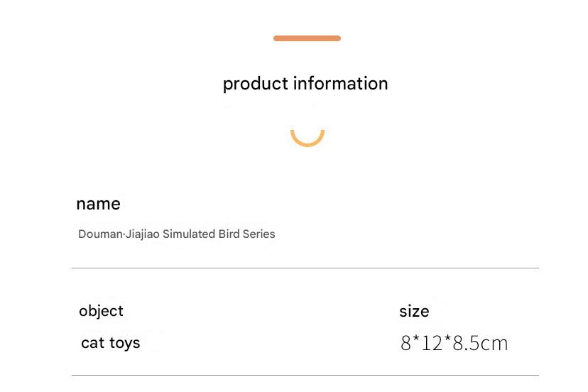The height and width of the screenshot is (392, 588).
Task: Select the 8*12*8.5cm size value
Action: coord(454,344)
